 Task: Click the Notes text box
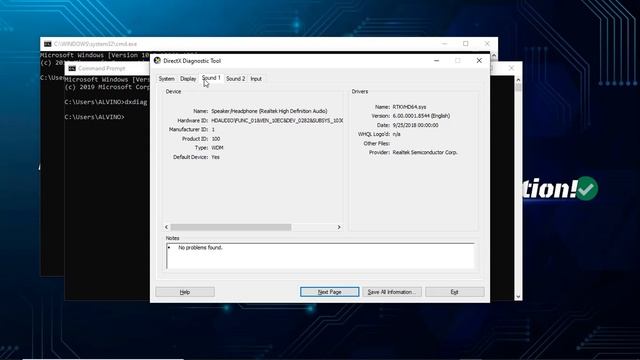[320, 256]
